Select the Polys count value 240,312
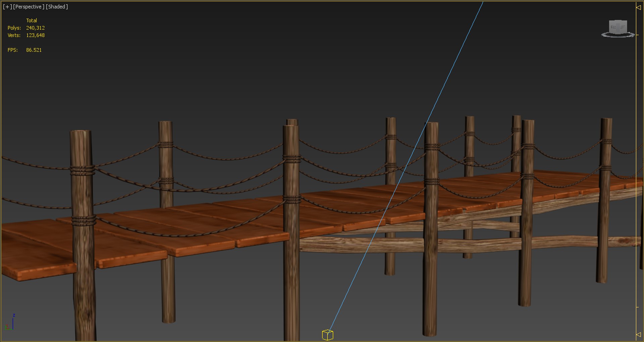The width and height of the screenshot is (644, 342). (x=35, y=28)
